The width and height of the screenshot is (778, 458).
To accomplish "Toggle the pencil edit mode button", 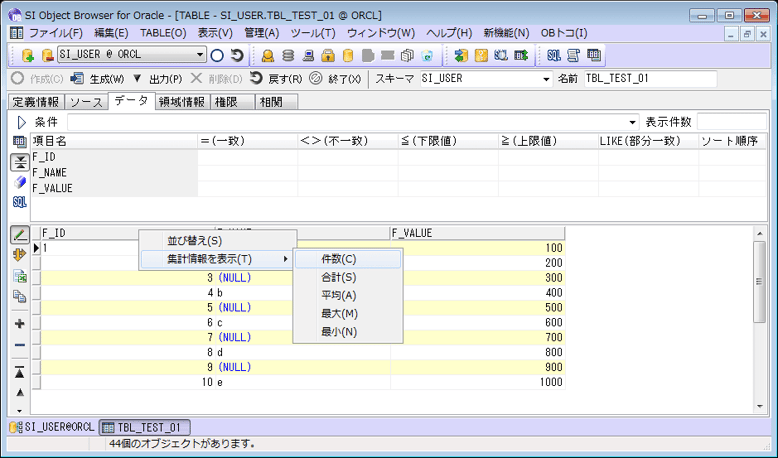I will point(20,234).
